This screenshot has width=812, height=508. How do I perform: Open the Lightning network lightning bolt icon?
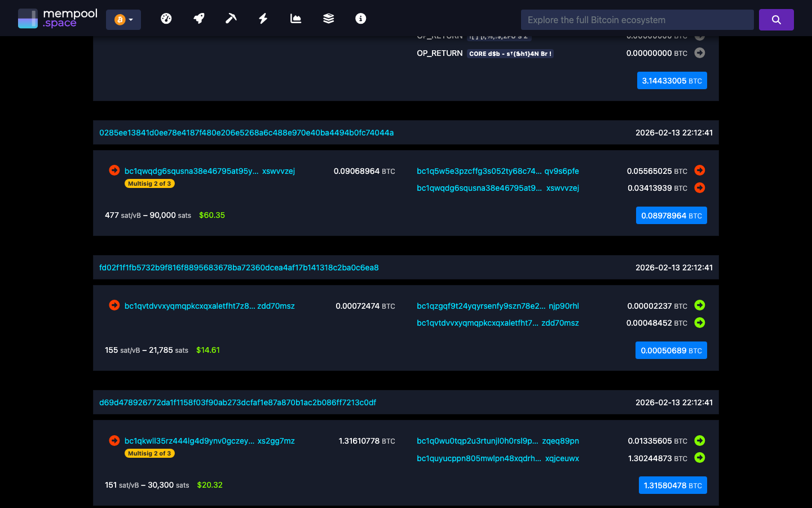pos(263,18)
